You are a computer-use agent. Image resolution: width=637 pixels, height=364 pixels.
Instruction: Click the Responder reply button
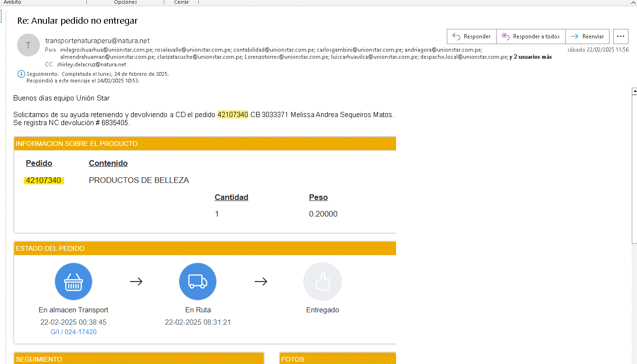[471, 36]
